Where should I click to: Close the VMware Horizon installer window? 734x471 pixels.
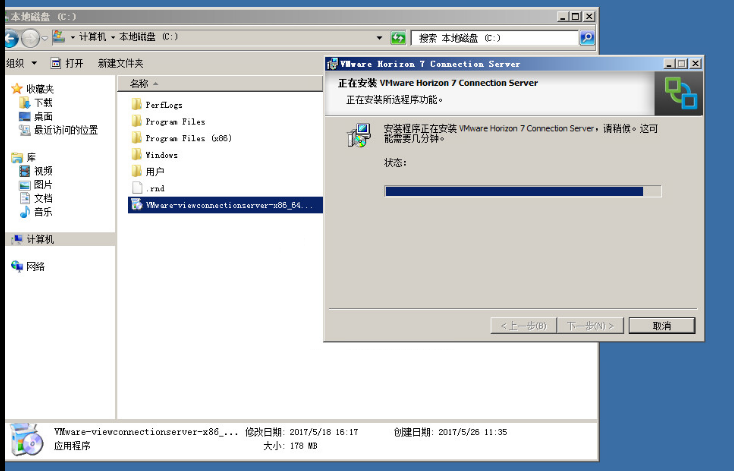click(696, 64)
